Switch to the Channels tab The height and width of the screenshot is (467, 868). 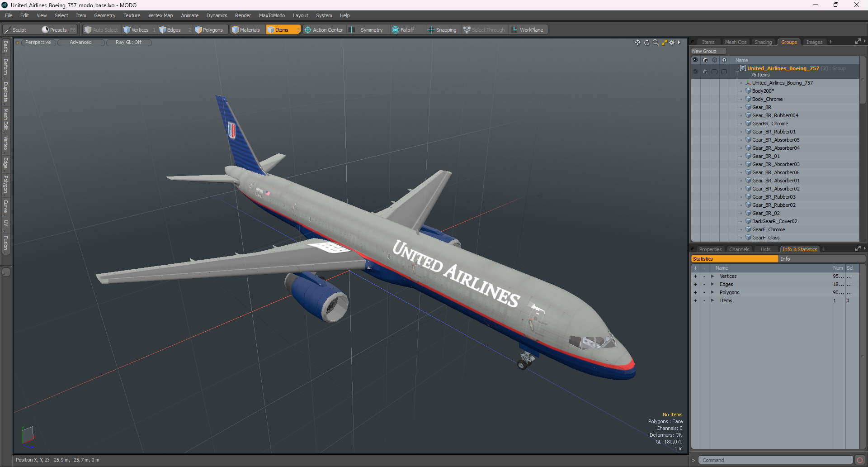click(x=739, y=249)
